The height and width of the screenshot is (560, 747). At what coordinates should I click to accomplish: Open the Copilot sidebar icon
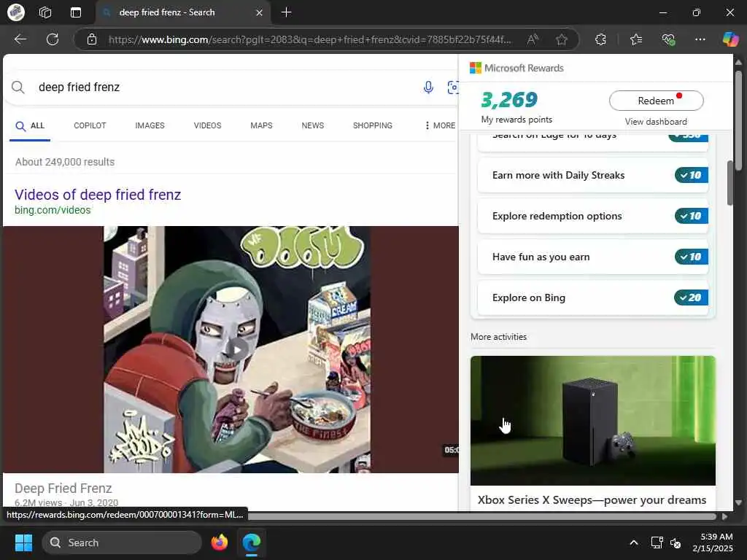pyautogui.click(x=730, y=39)
